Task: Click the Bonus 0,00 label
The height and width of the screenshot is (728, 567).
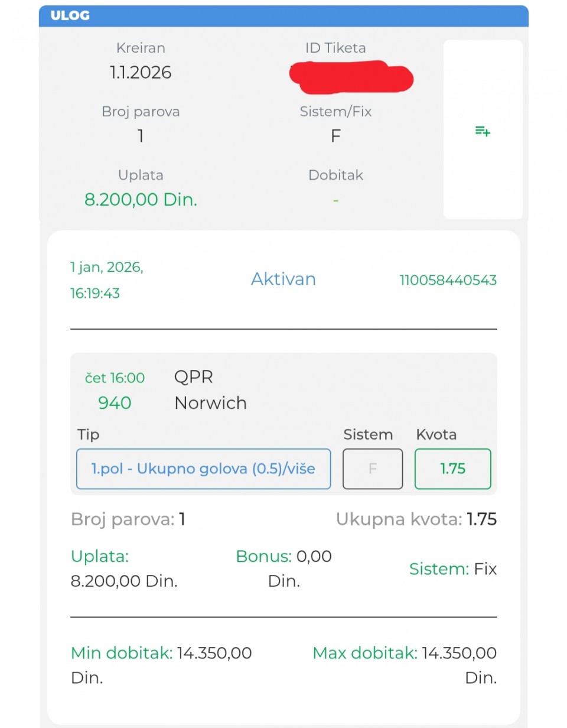Action: point(283,557)
